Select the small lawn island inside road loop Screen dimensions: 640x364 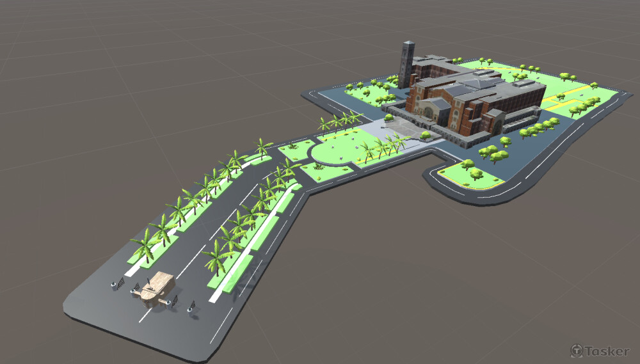click(470, 175)
